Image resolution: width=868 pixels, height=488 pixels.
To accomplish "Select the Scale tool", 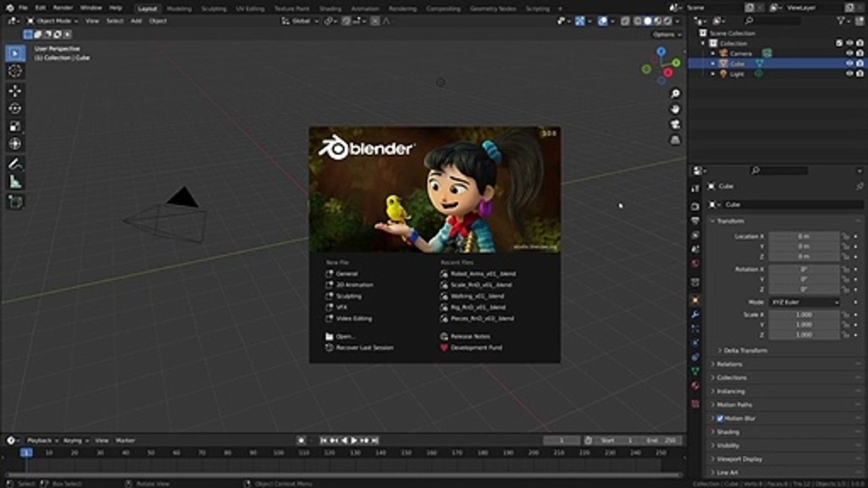I will click(15, 126).
